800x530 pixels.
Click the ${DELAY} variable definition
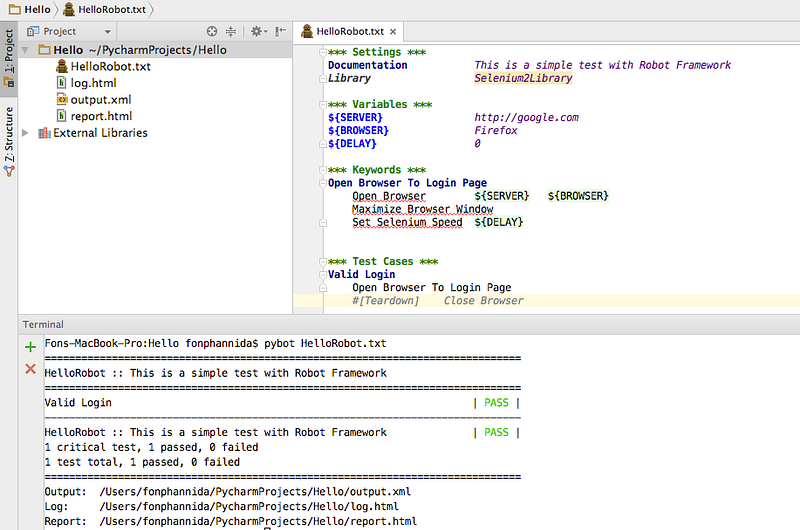pos(352,144)
